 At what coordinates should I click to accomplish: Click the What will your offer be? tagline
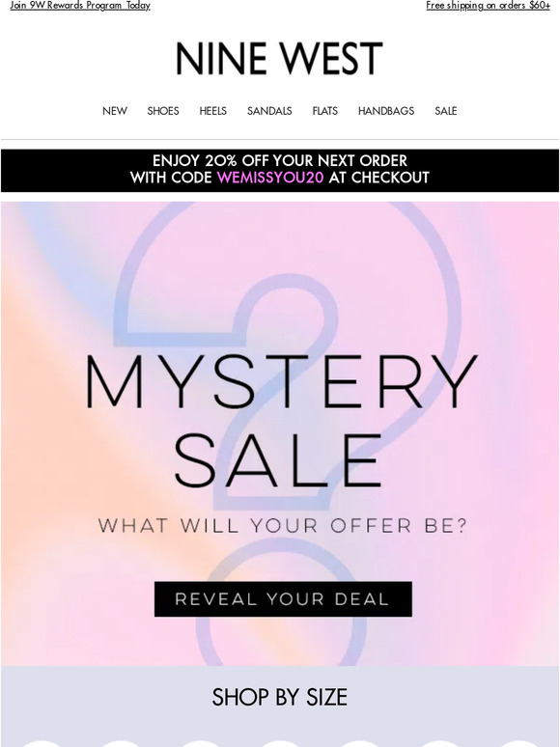click(283, 526)
